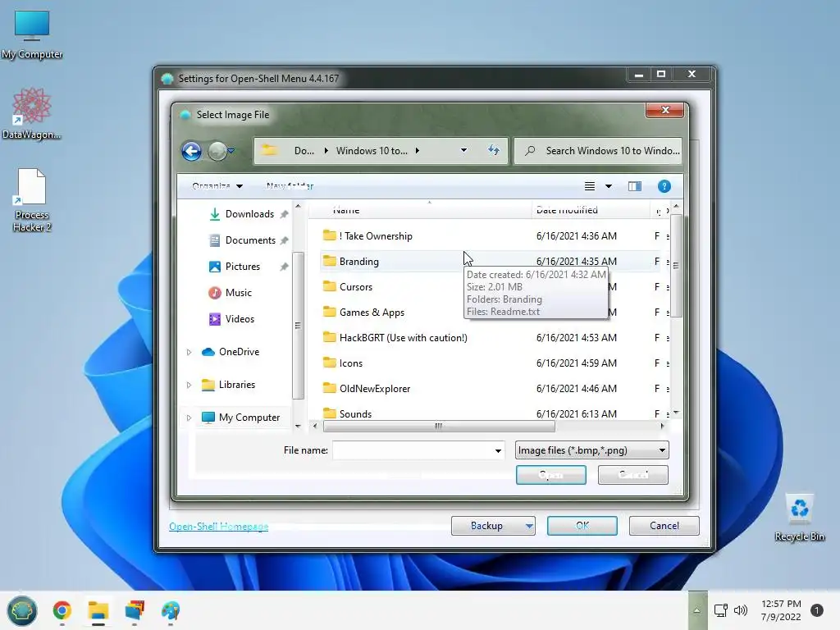Screen dimensions: 840x630
Task: Open Google Chrome from the taskbar
Action: 62,610
